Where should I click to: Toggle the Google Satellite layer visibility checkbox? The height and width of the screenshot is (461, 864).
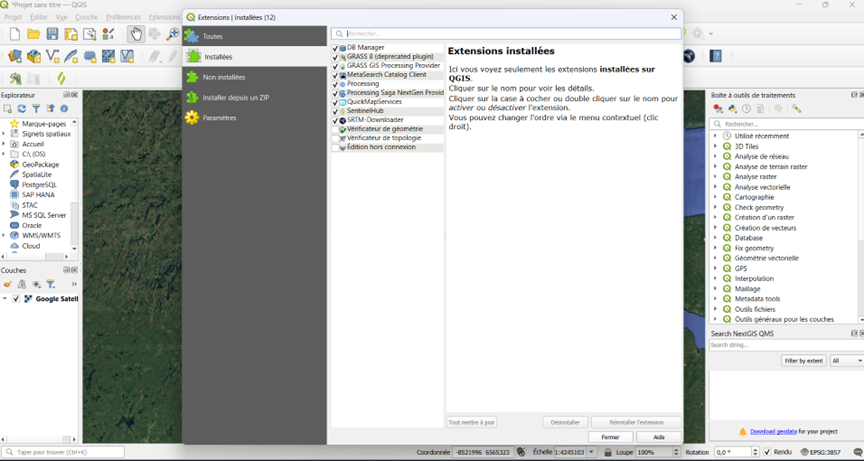[x=16, y=299]
